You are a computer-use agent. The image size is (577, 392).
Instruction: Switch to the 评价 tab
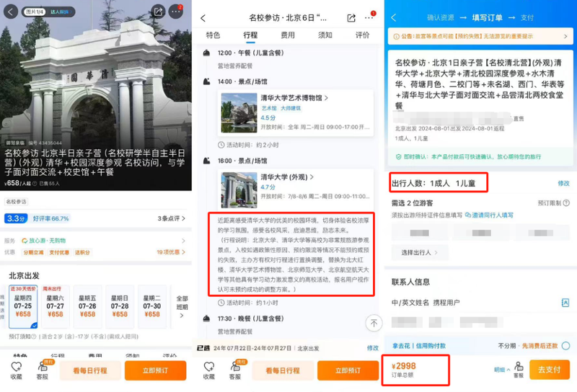363,35
